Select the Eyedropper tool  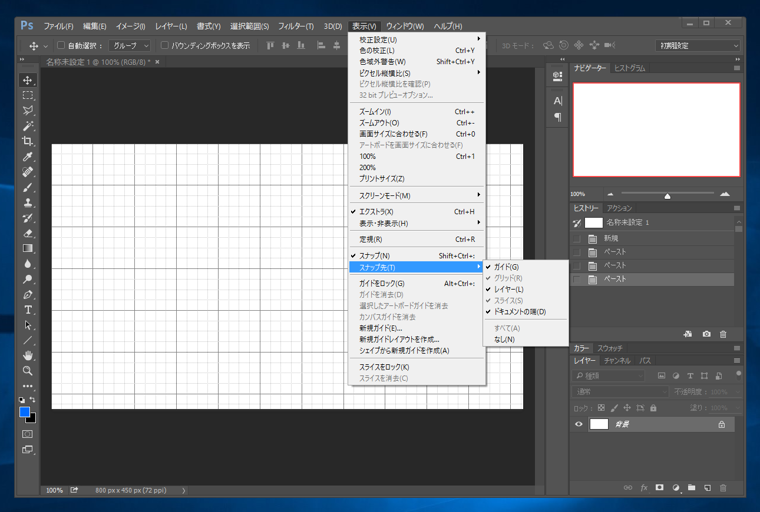(28, 157)
